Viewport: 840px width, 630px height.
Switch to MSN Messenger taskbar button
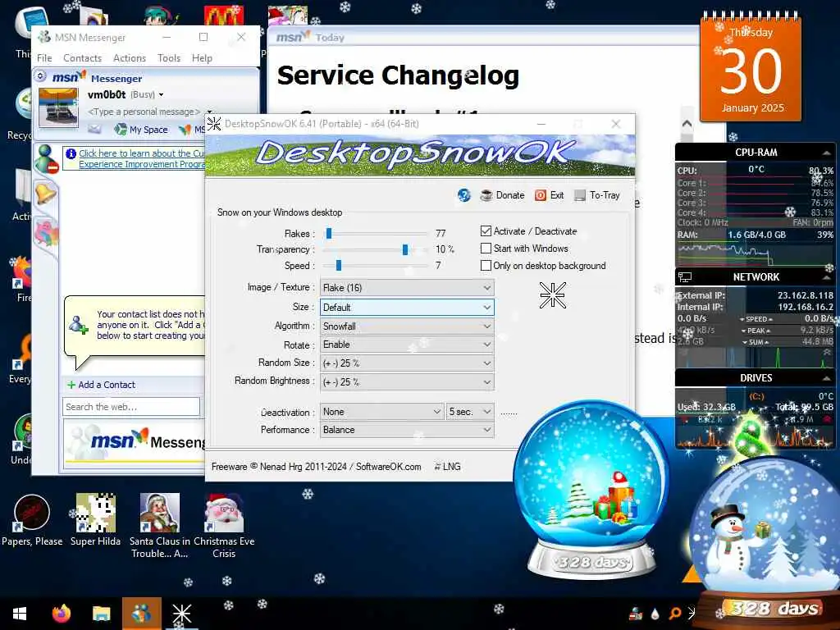(x=141, y=614)
